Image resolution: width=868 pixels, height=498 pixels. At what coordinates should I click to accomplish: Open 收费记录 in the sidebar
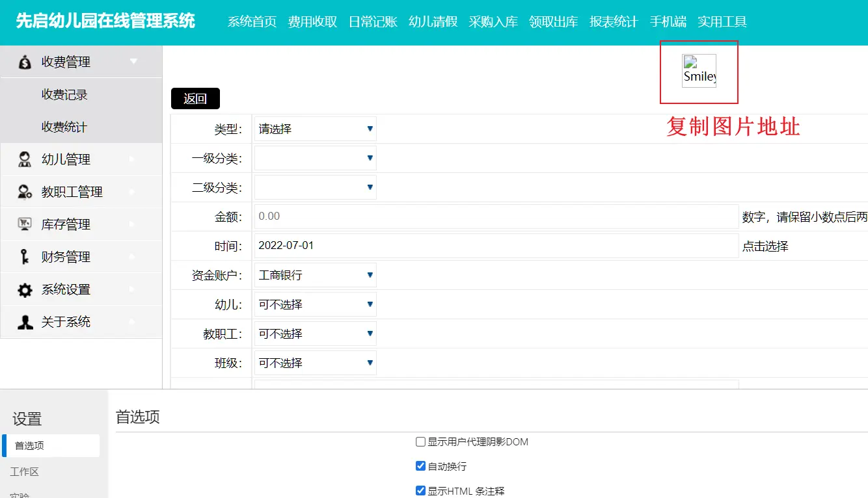(64, 95)
